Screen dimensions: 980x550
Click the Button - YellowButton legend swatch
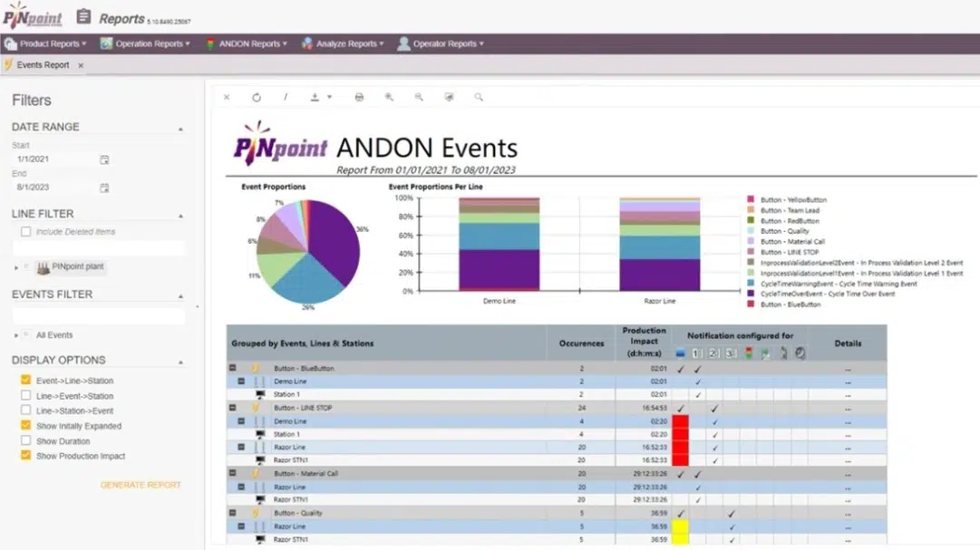751,199
